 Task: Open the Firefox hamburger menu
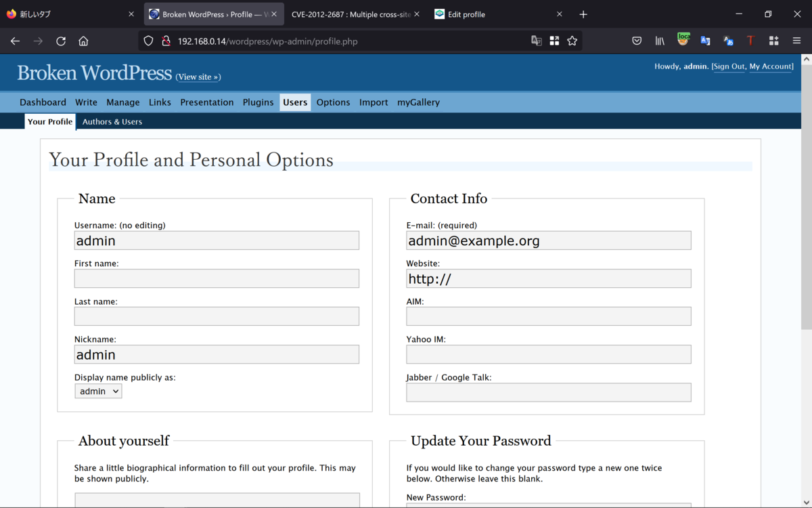pos(796,41)
